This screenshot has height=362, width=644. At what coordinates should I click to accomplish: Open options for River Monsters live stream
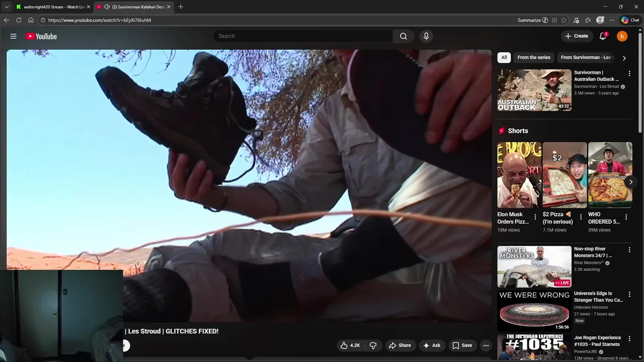[629, 250]
